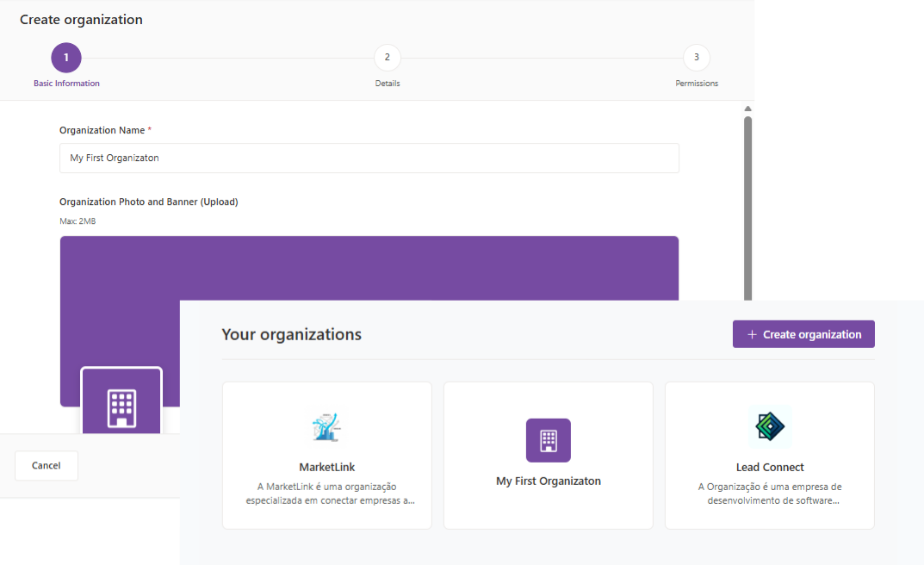Screen dimensions: 924x565
Task: Click the MarketLink organization description text
Action: [x=326, y=494]
